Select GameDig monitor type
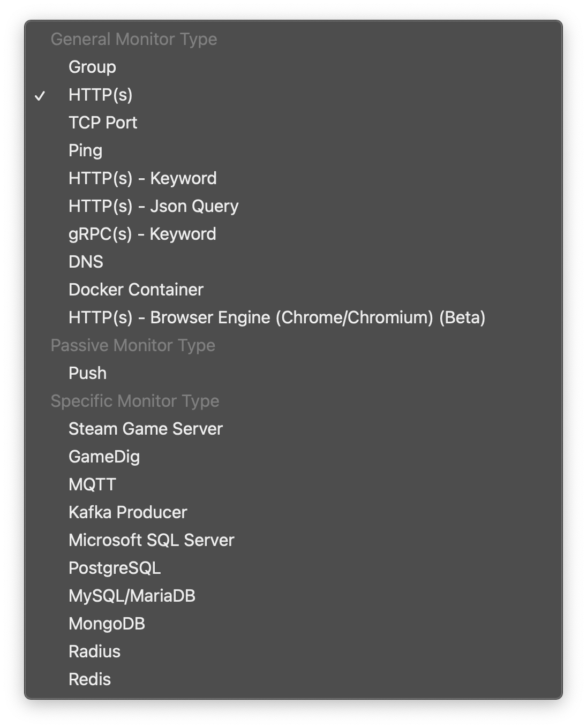This screenshot has height=728, width=587. pos(104,457)
